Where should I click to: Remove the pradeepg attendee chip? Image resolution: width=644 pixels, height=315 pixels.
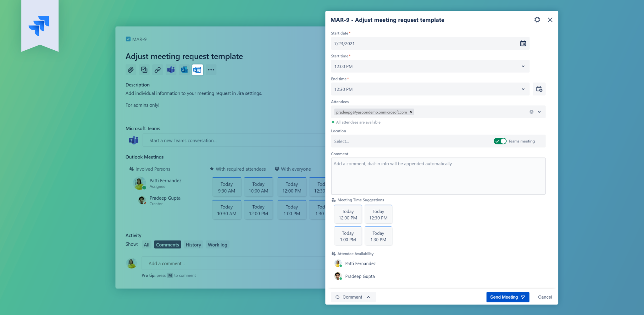[x=411, y=112]
